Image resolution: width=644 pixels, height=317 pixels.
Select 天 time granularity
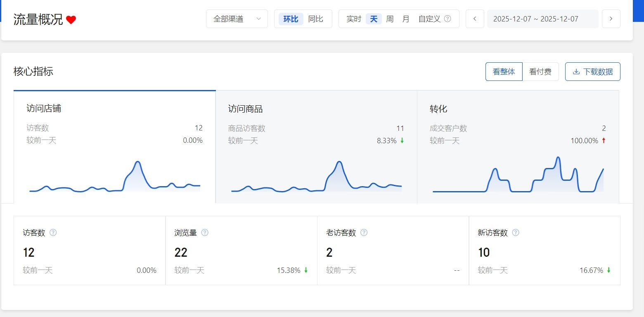(374, 19)
